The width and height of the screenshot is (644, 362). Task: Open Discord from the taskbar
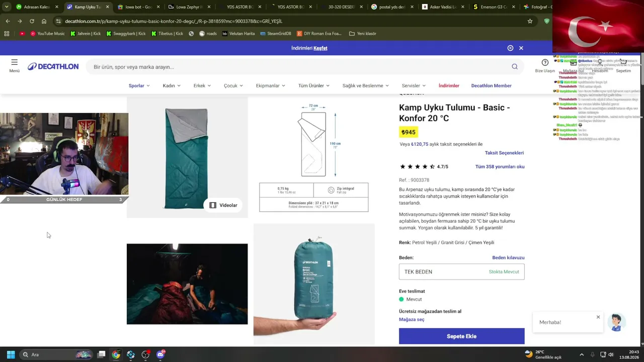tap(160, 354)
